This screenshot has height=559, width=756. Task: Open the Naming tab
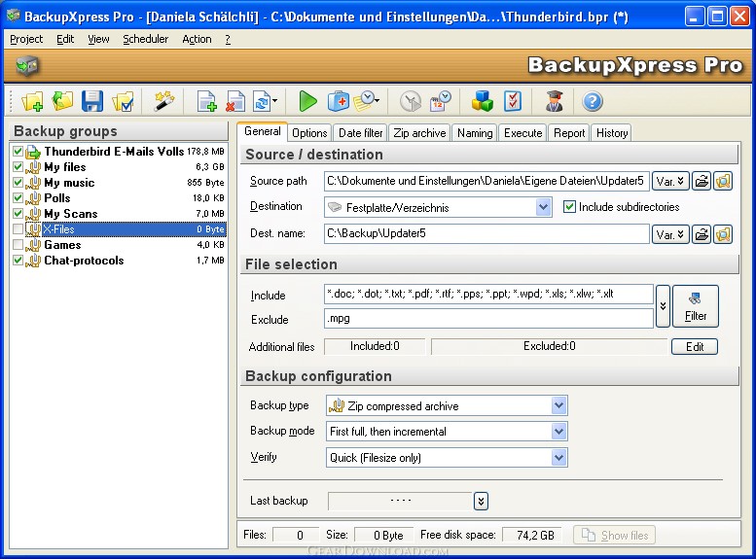coord(475,133)
